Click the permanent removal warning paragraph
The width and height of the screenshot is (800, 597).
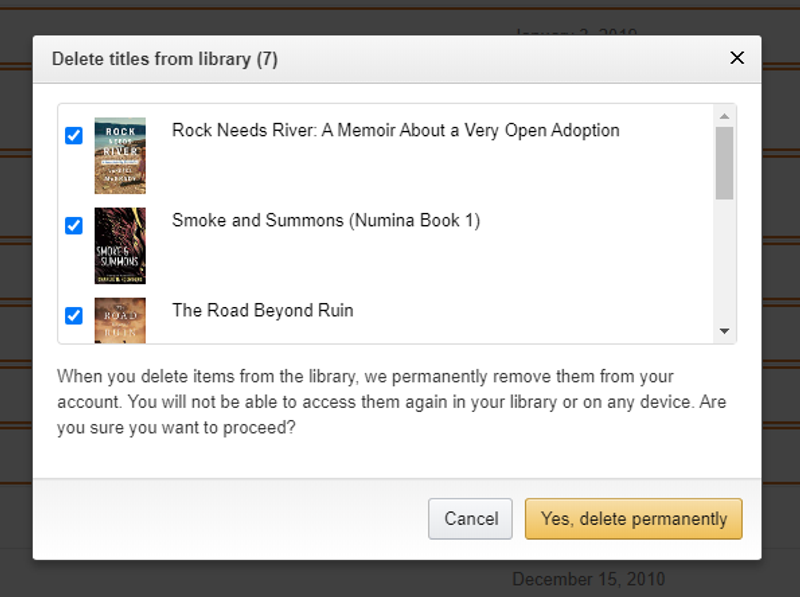[391, 402]
